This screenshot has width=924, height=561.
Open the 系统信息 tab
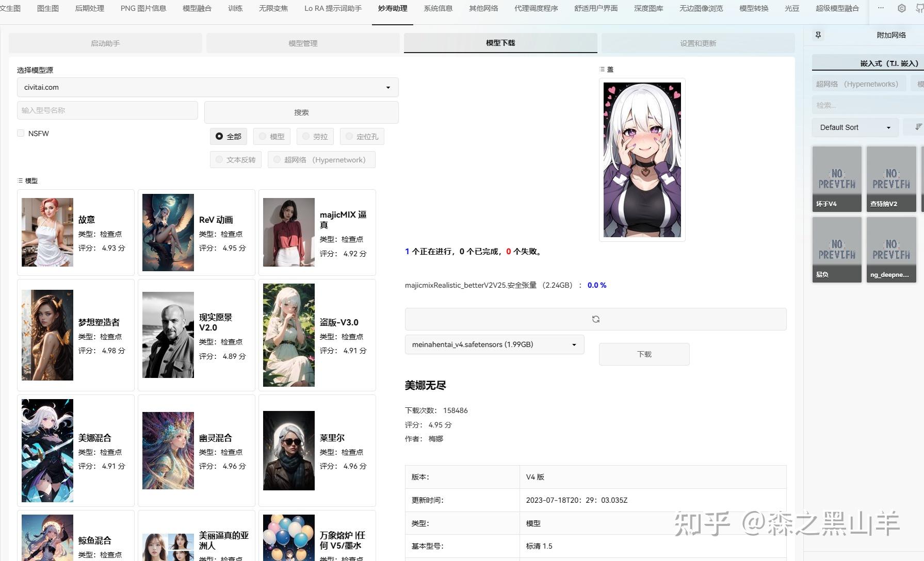coord(438,8)
